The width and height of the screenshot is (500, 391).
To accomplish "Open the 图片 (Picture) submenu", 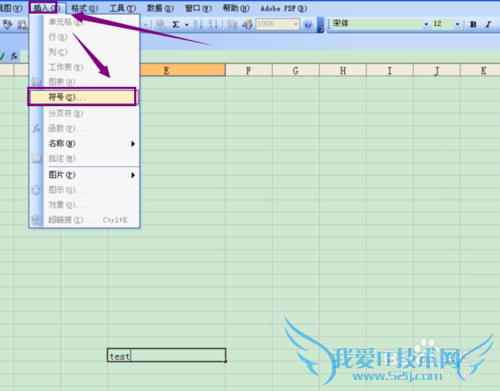I will (84, 175).
